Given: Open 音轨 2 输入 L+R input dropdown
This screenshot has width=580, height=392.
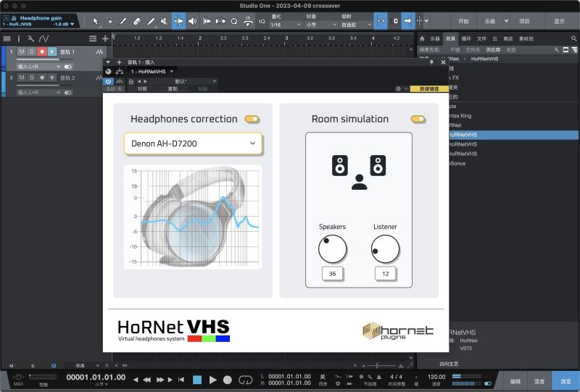Looking at the screenshot, I should coord(38,93).
